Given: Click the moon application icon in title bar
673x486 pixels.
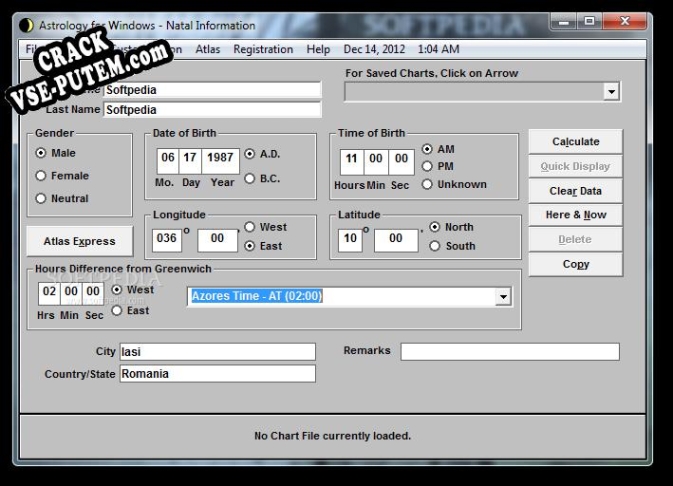Looking at the screenshot, I should click(26, 25).
